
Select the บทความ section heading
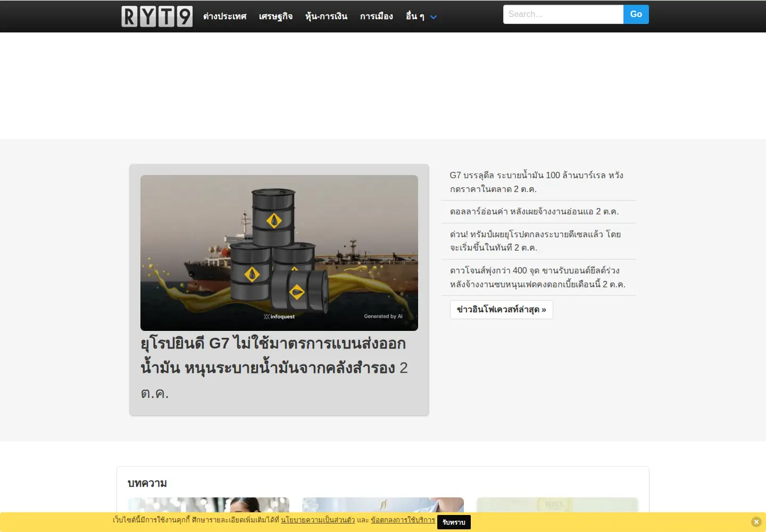pos(147,483)
